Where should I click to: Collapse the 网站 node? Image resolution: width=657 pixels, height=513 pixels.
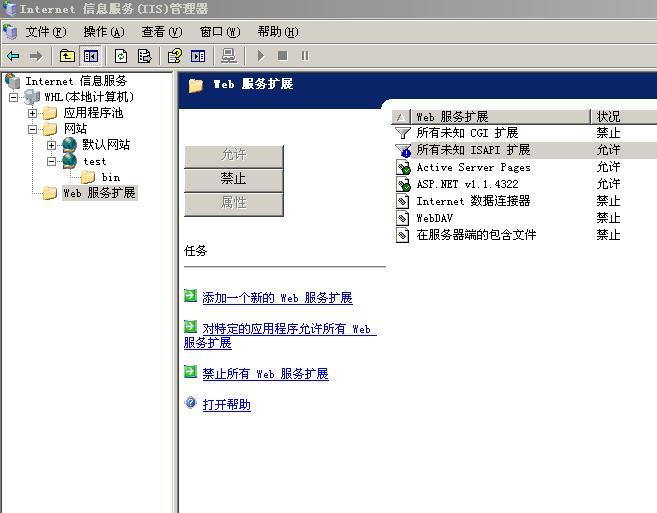(32, 129)
